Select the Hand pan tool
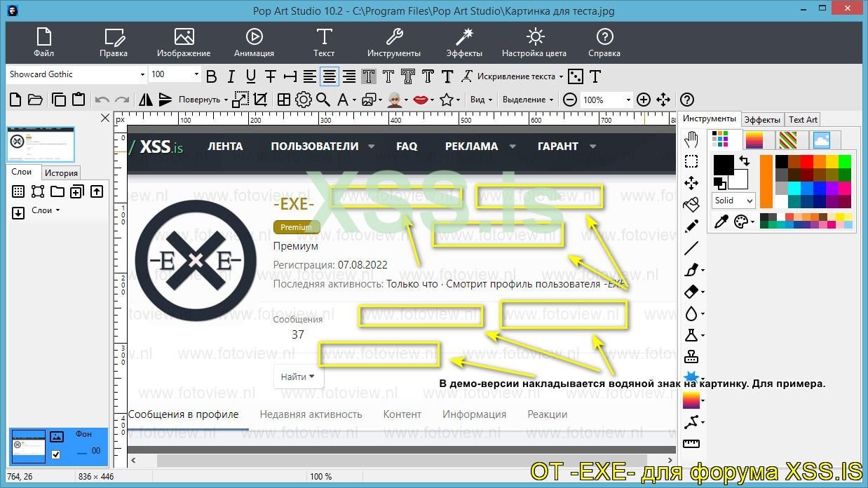The image size is (868, 488). pos(691,140)
